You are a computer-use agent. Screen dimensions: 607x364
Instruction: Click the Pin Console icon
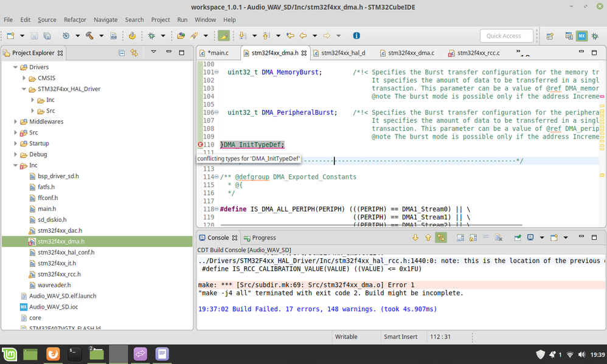pos(518,238)
